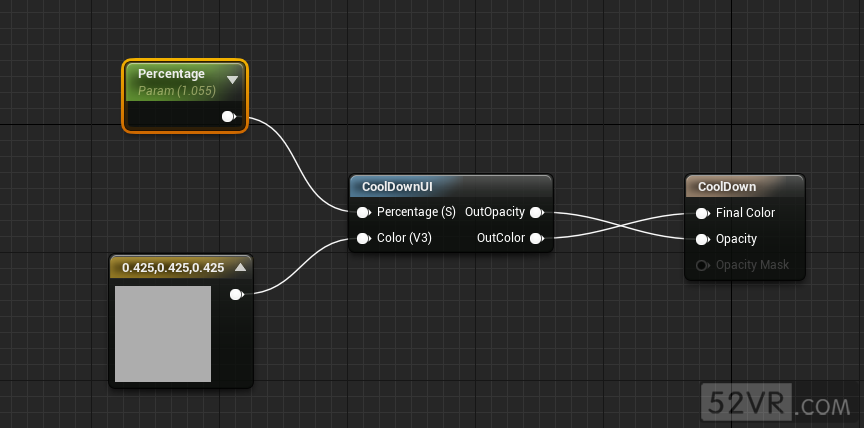Click the OutOpacity output pin
This screenshot has width=864, height=428.
[537, 212]
